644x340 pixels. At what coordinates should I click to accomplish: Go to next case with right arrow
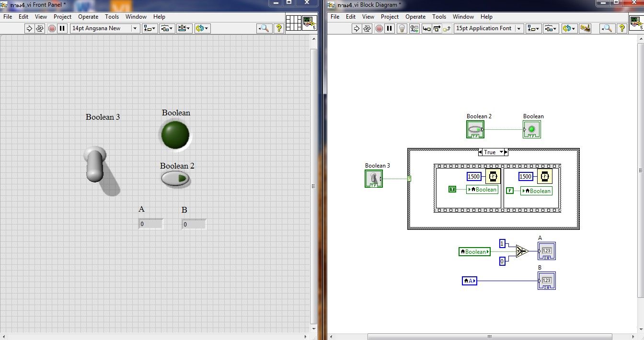pos(506,152)
